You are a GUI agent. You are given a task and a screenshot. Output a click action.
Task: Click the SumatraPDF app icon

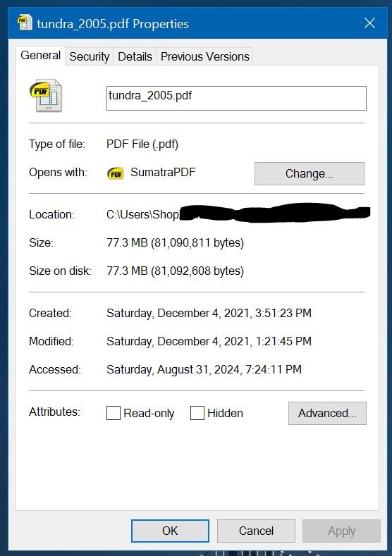[116, 173]
